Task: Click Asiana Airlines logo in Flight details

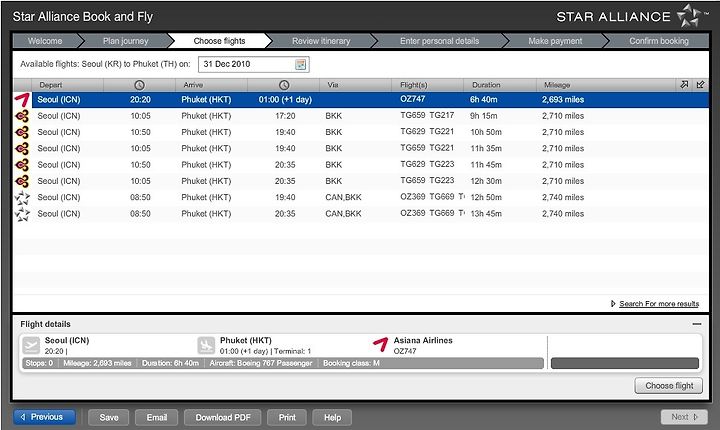Action: tap(381, 345)
